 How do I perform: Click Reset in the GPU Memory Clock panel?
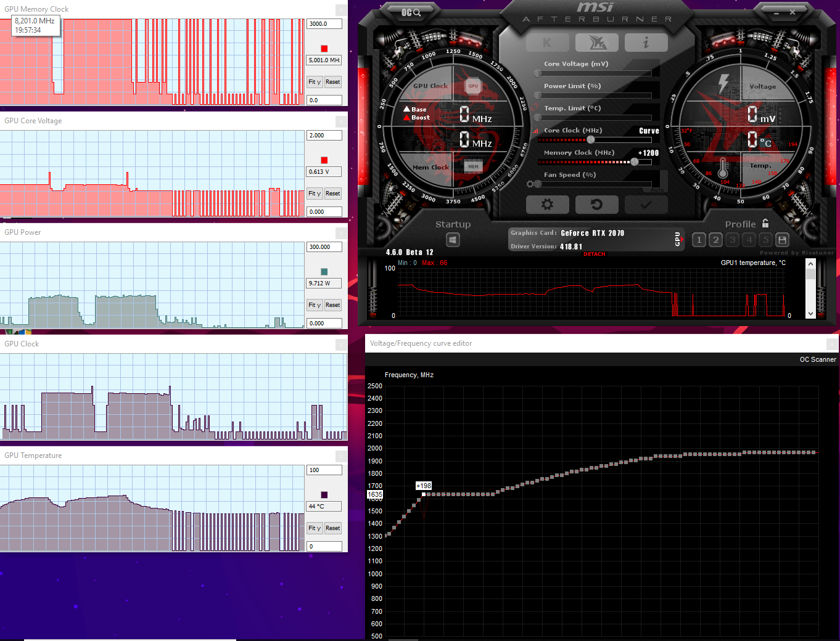[333, 82]
